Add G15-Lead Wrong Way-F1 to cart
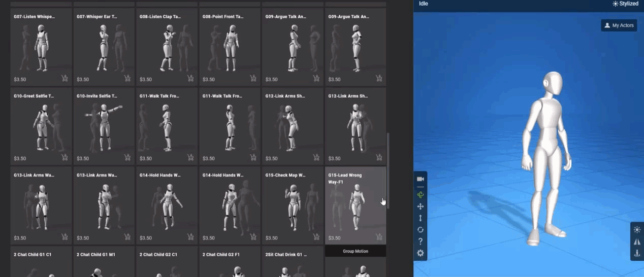 click(x=379, y=237)
